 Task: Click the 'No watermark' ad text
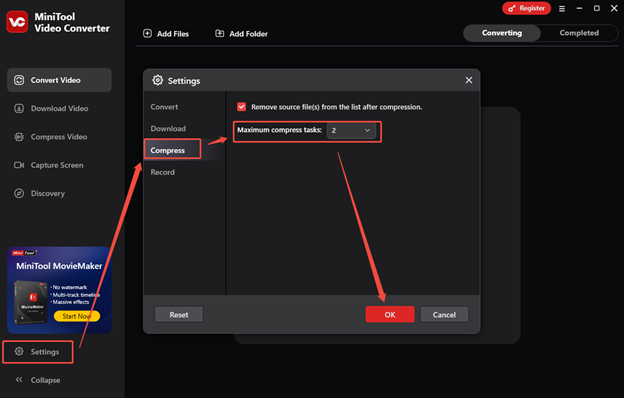click(70, 287)
